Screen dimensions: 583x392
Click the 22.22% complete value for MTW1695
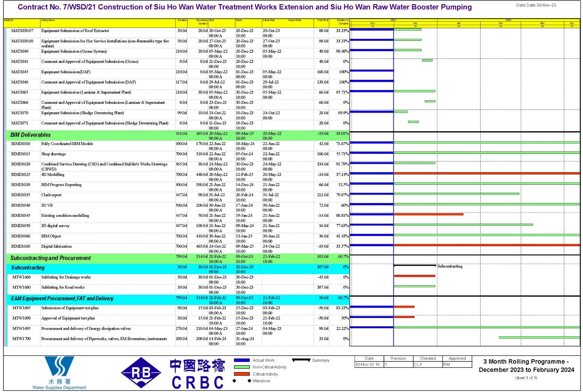342,329
